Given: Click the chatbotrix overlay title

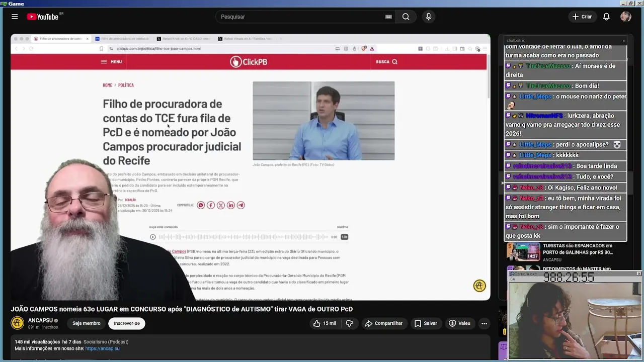Looking at the screenshot, I should 516,41.
